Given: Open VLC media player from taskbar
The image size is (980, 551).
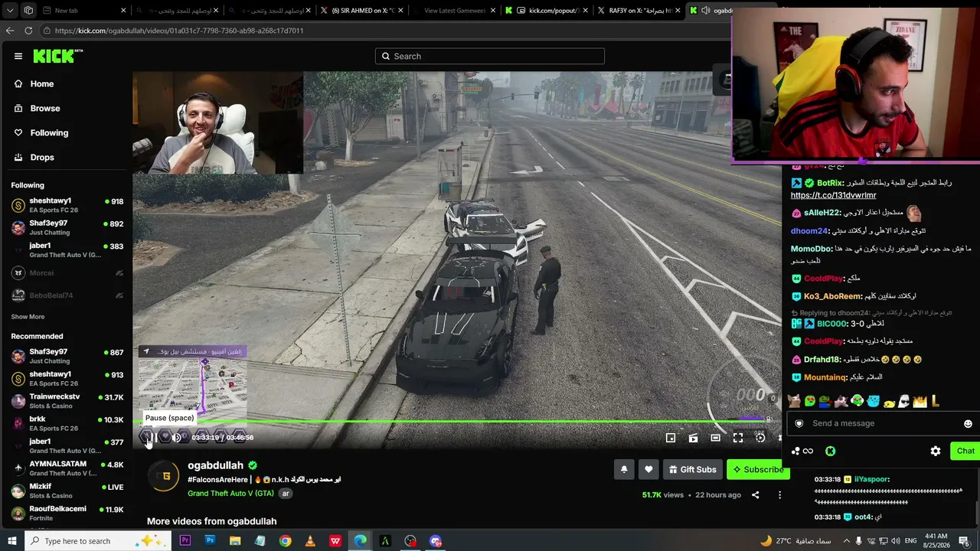Looking at the screenshot, I should pyautogui.click(x=310, y=541).
